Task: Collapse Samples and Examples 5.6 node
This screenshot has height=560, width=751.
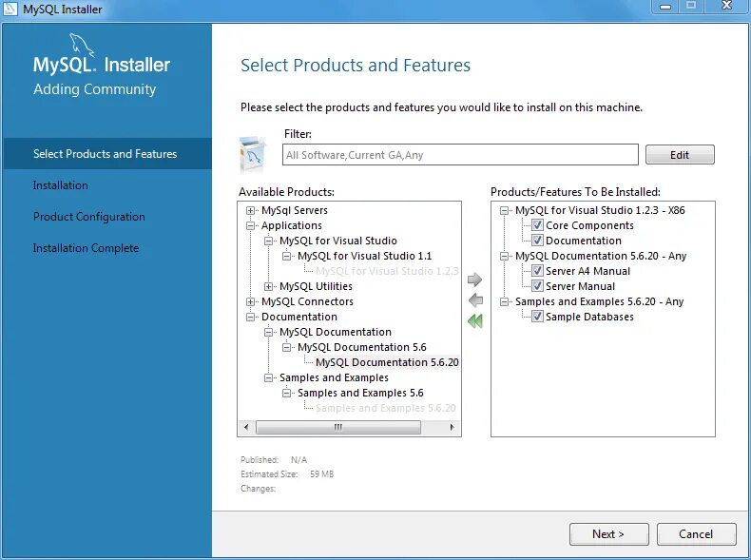Action: [286, 393]
